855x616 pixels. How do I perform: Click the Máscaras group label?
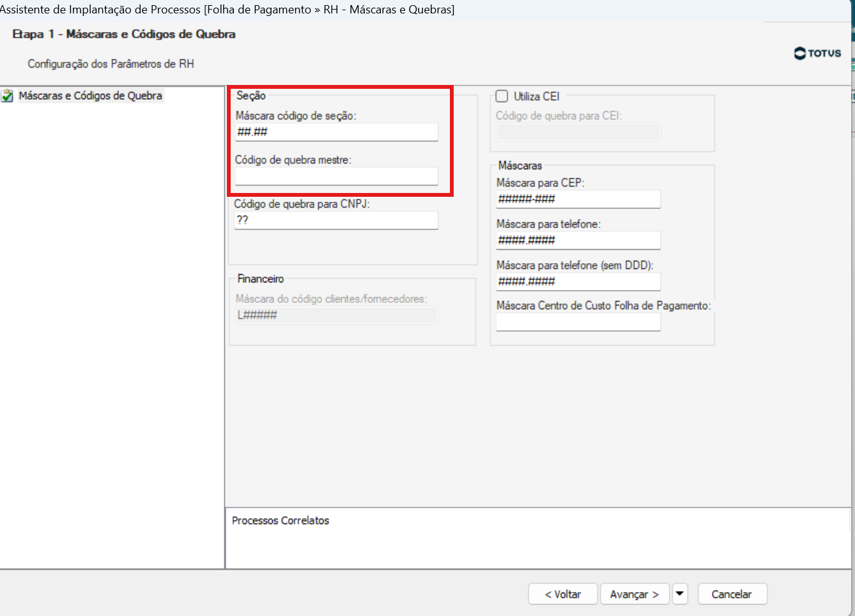520,166
